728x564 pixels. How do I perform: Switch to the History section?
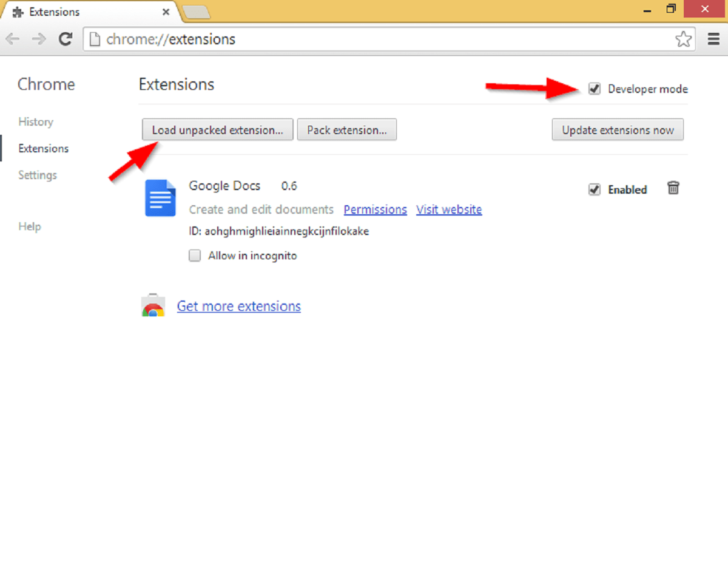tap(36, 122)
